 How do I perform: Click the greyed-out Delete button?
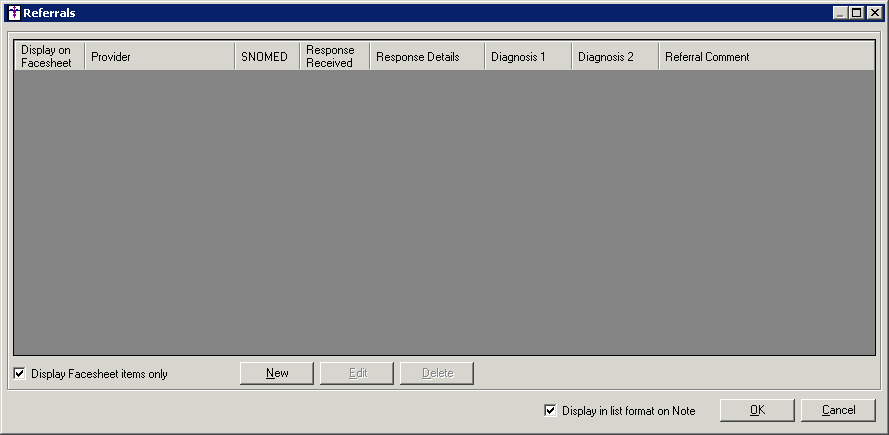pyautogui.click(x=437, y=373)
